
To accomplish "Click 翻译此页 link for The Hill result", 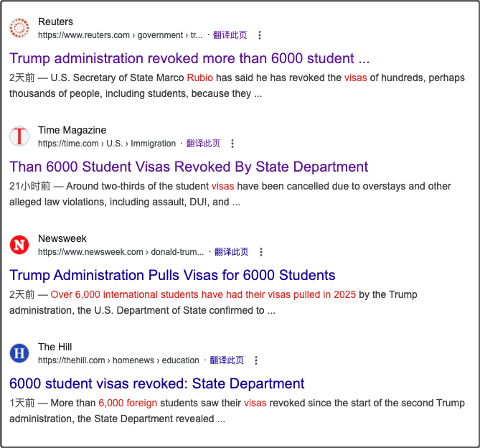I will point(227,360).
